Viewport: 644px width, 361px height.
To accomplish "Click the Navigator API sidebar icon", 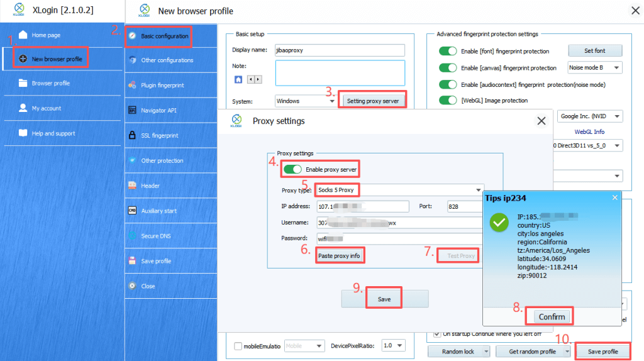I will tap(132, 110).
